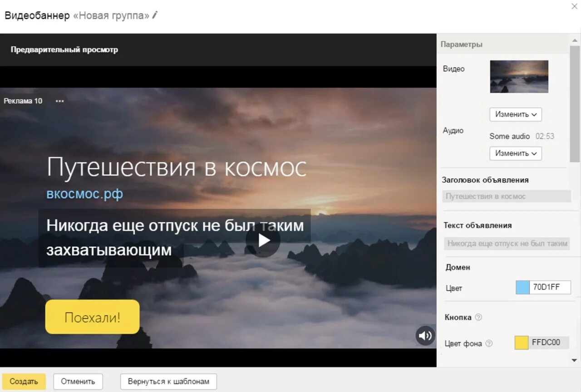Click the Отменить button
Image resolution: width=581 pixels, height=392 pixels.
click(78, 382)
